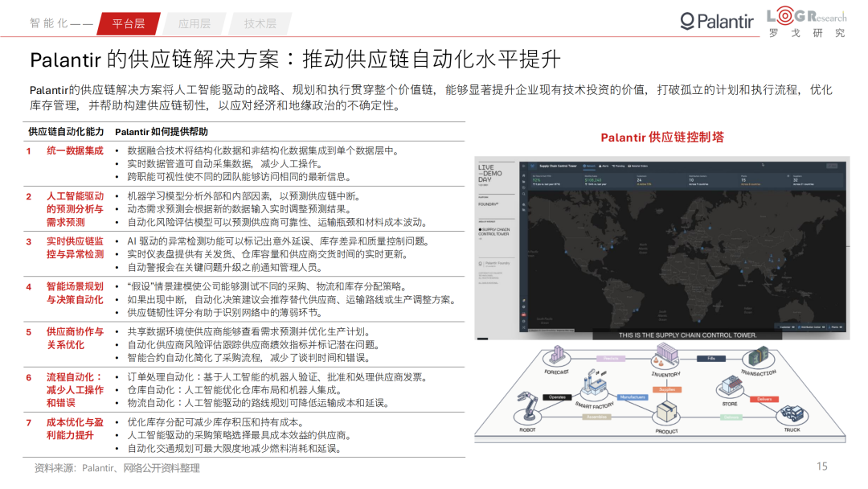Click the TRUCK icon in diagram
This screenshot has height=489, width=868.
792,414
